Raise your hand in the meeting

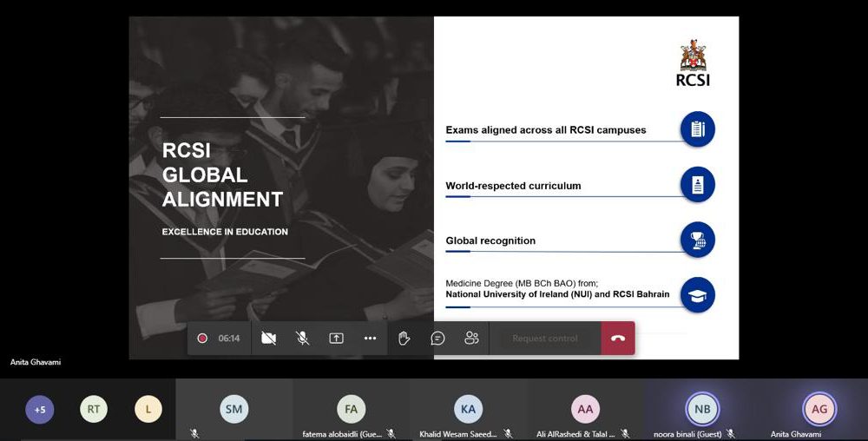pos(404,339)
